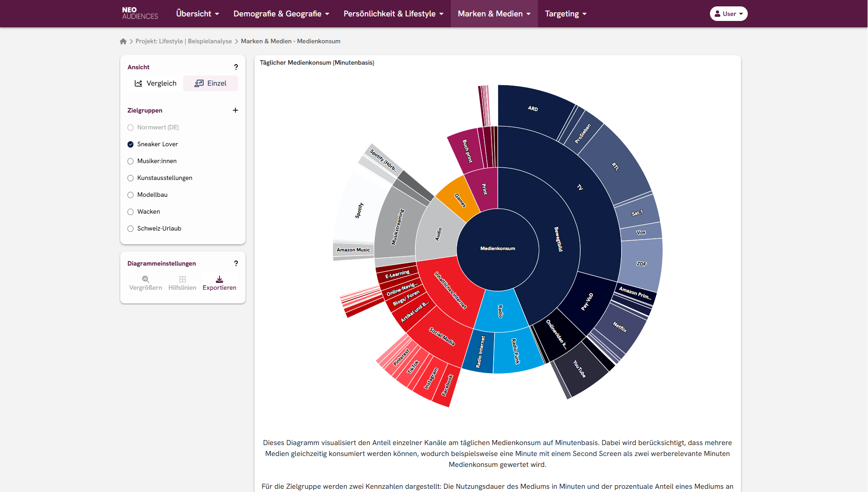Click the Exportieren download icon
This screenshot has width=868, height=492.
pos(219,279)
